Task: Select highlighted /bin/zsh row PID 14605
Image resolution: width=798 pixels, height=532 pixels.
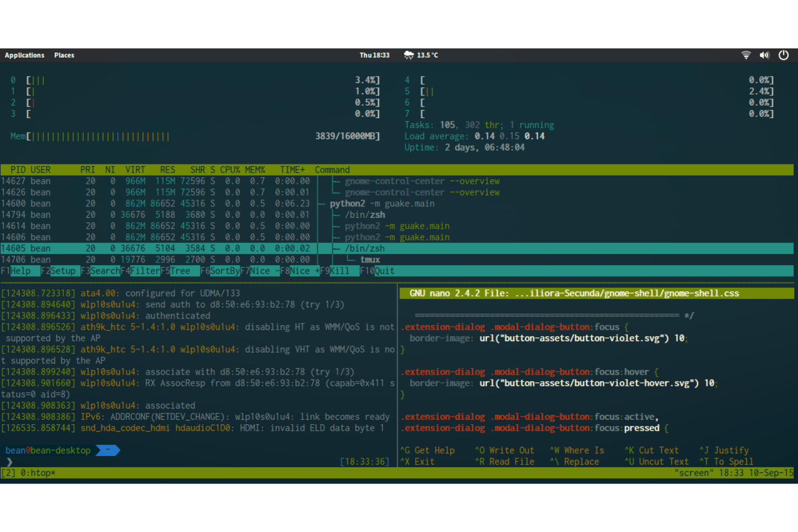Action: (397, 248)
